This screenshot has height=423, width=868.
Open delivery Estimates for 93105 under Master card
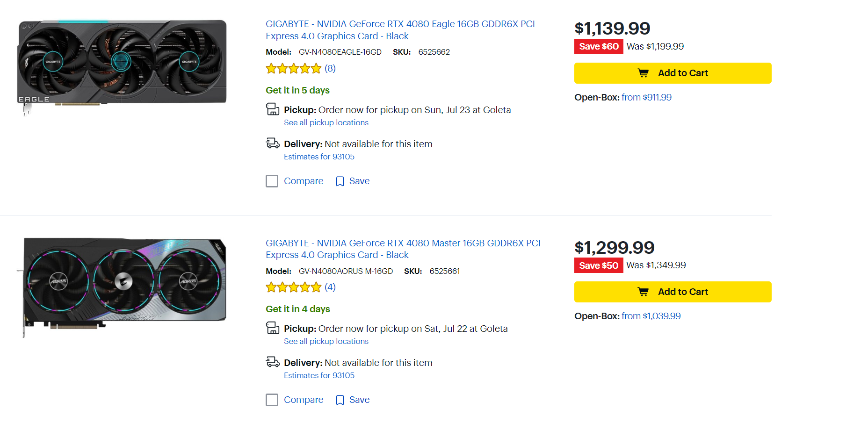[x=319, y=375]
